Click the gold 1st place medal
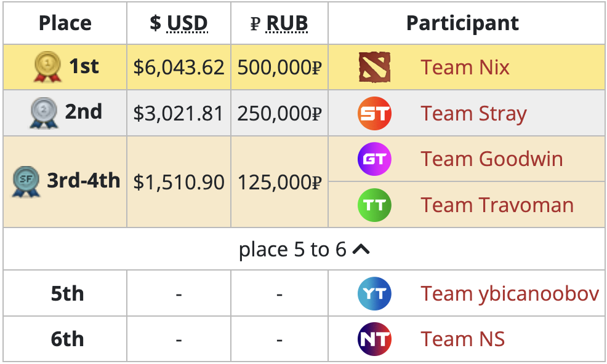This screenshot has height=364, width=607. point(47,67)
